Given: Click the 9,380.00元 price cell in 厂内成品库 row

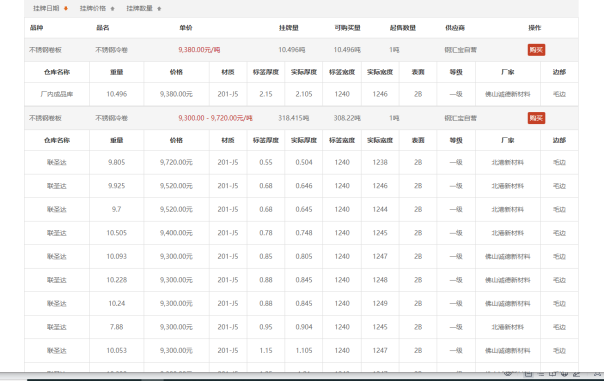Looking at the screenshot, I should (176, 94).
